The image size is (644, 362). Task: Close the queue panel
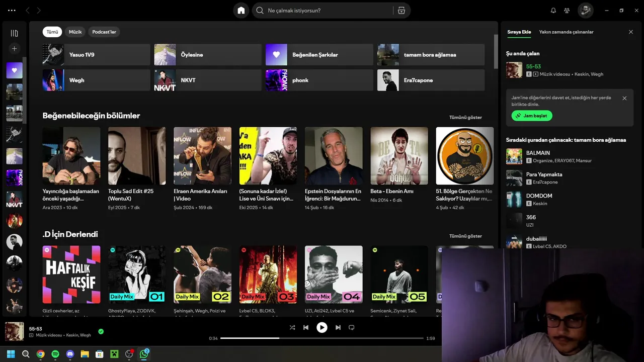click(x=631, y=32)
